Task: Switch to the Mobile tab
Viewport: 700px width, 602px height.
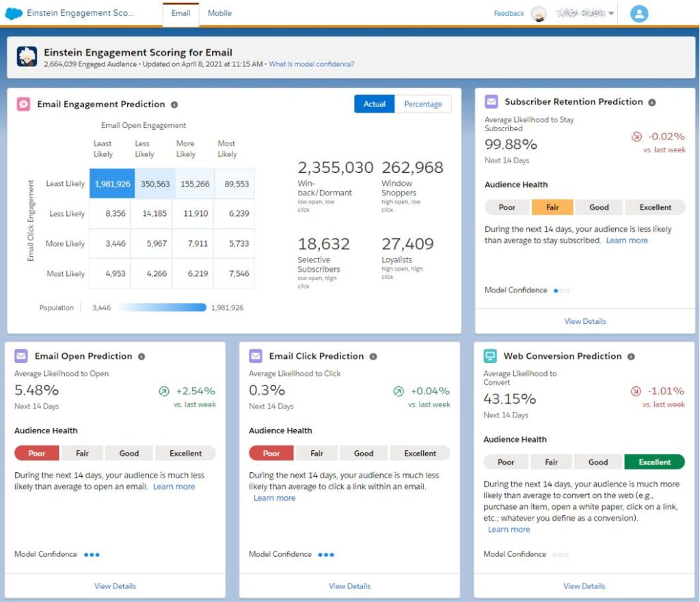Action: (x=219, y=14)
